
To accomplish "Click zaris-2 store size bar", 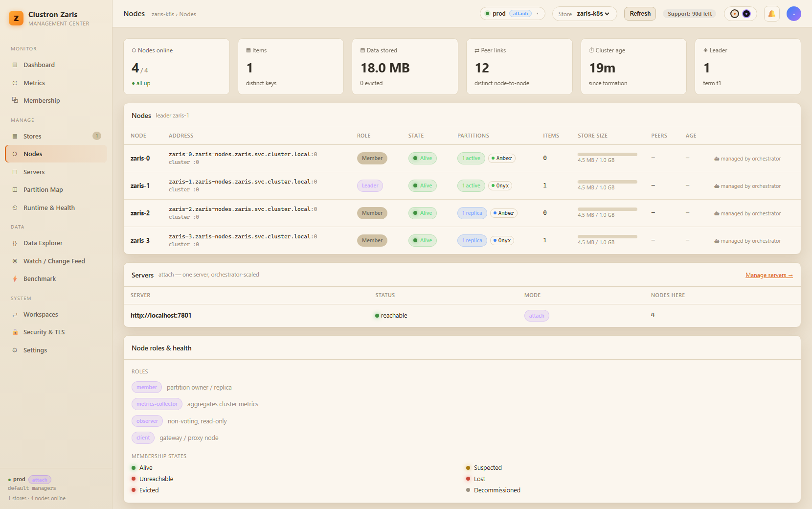I will [608, 209].
